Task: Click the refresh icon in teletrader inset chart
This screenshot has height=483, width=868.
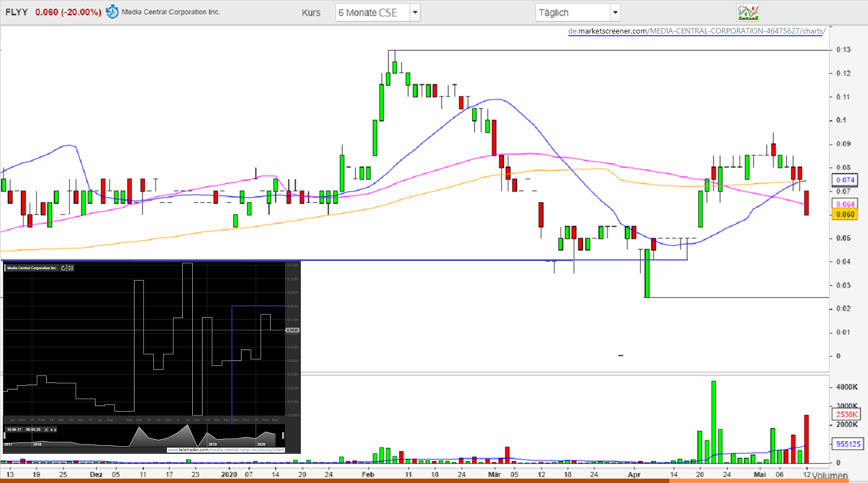Action: (63, 268)
